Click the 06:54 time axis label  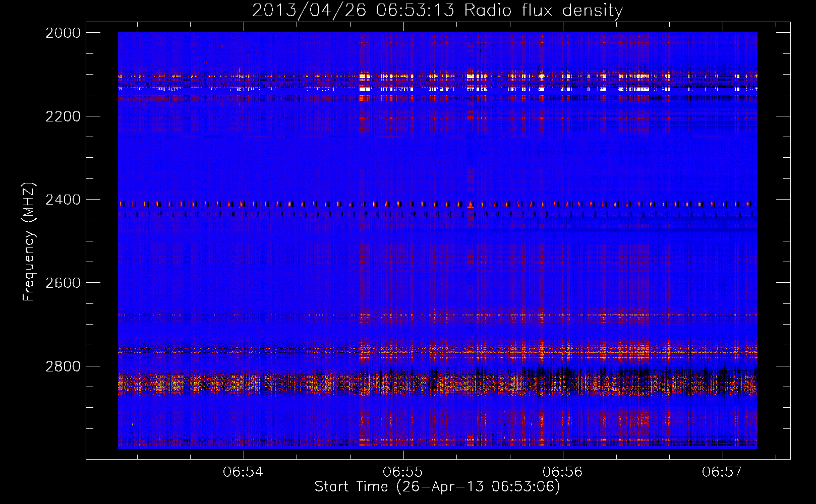(x=243, y=472)
